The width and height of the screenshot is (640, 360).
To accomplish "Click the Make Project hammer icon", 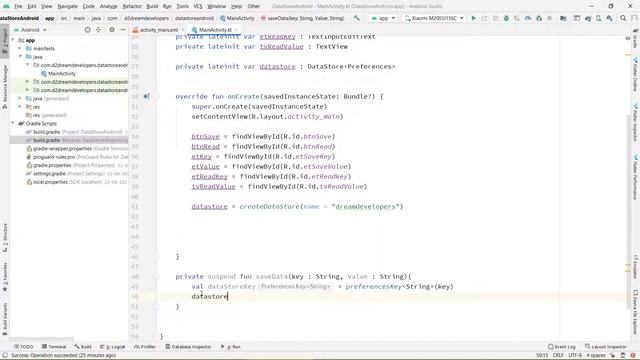I will tap(357, 18).
